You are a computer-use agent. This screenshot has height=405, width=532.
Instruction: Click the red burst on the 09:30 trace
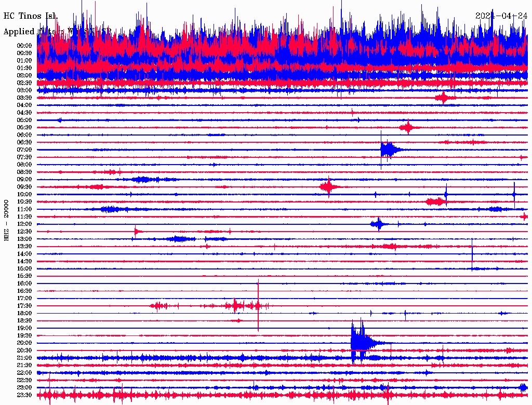[328, 187]
